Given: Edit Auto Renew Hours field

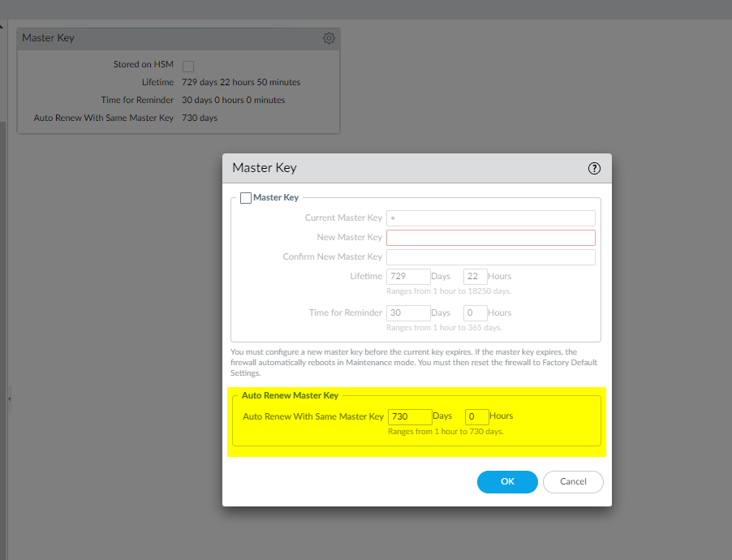Looking at the screenshot, I should [476, 416].
